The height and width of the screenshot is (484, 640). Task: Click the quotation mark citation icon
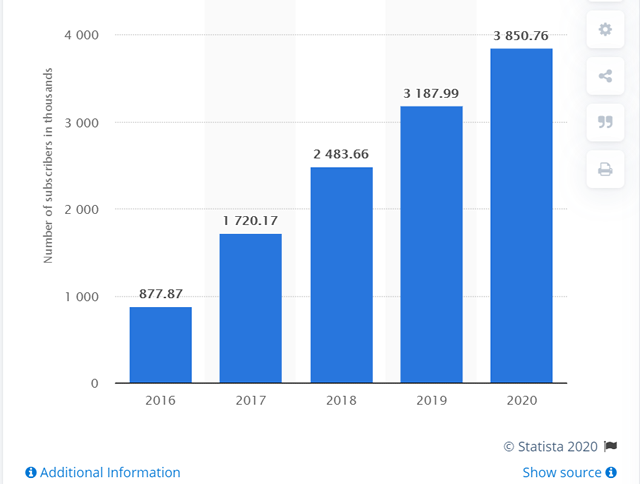pos(604,122)
